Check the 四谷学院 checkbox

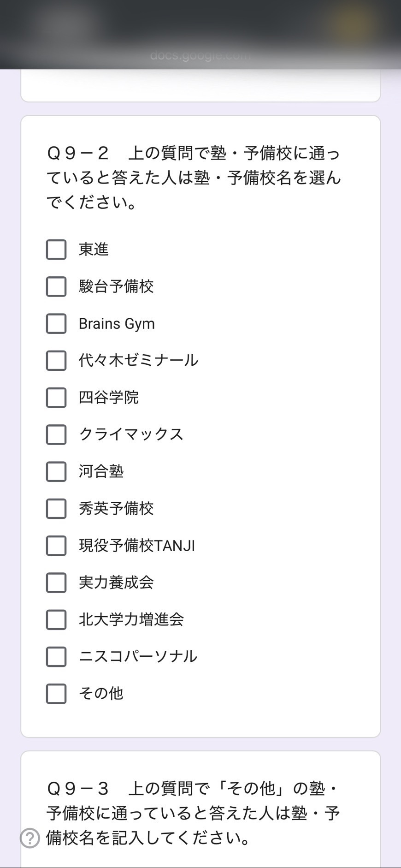[x=56, y=398]
